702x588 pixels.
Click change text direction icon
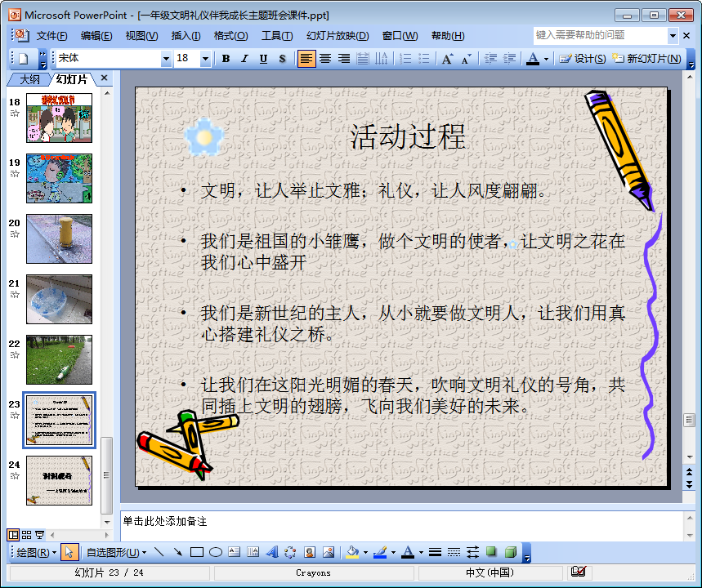tap(382, 59)
